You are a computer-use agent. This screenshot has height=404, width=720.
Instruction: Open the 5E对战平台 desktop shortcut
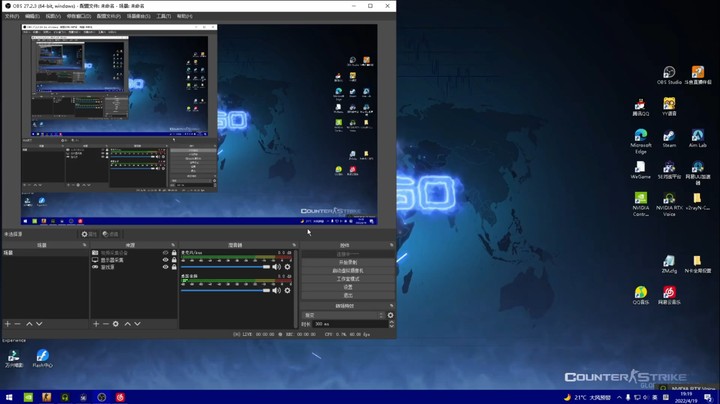click(669, 170)
